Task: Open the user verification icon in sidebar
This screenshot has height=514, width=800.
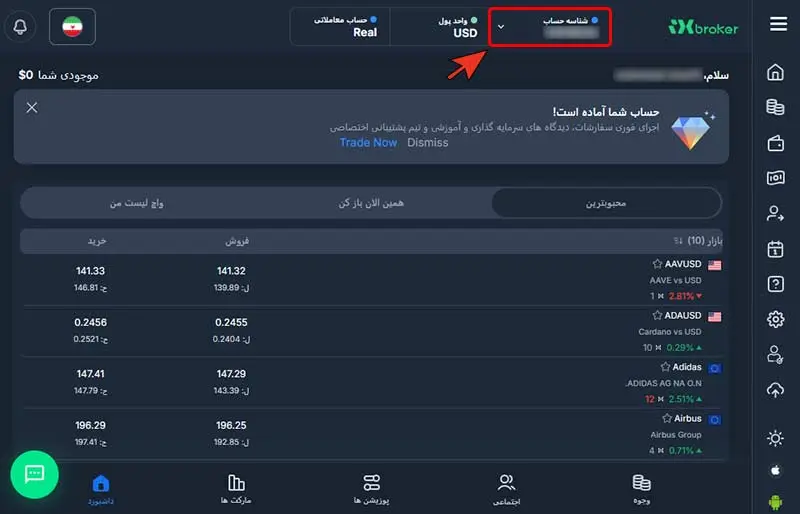Action: click(775, 354)
